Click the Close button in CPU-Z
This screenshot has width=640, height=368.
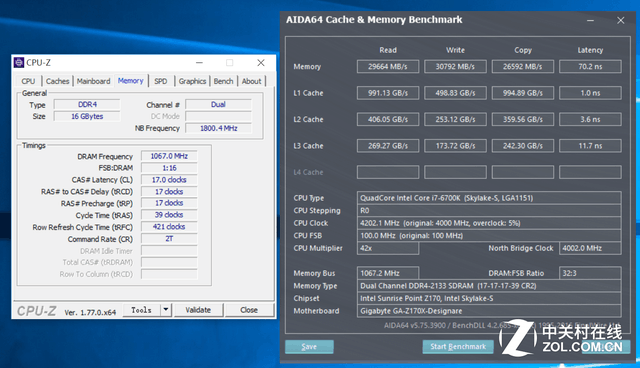[249, 310]
